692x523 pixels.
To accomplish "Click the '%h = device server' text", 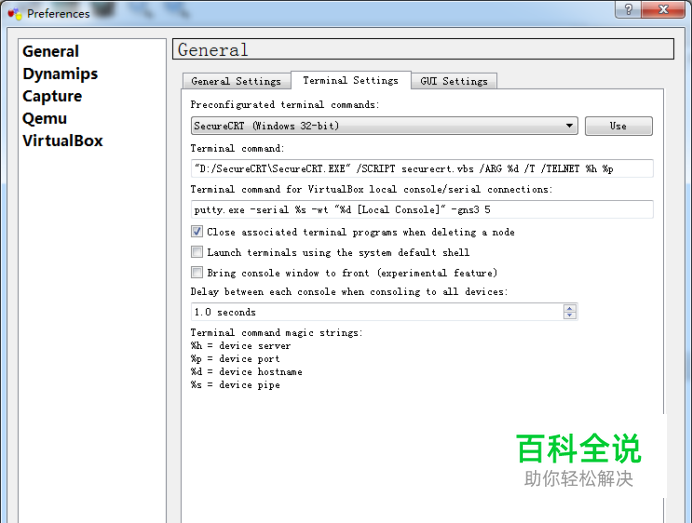I will pyautogui.click(x=241, y=346).
